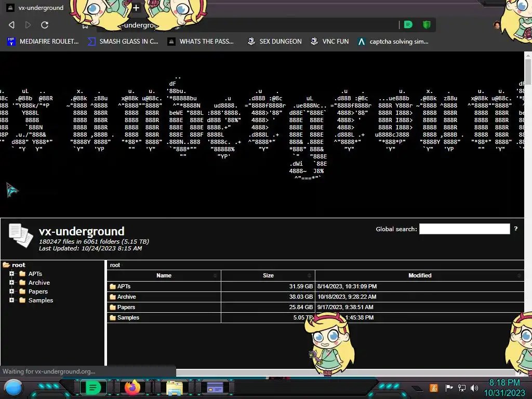Open MEDIAFIRE ROULET... bookmark

(43, 42)
